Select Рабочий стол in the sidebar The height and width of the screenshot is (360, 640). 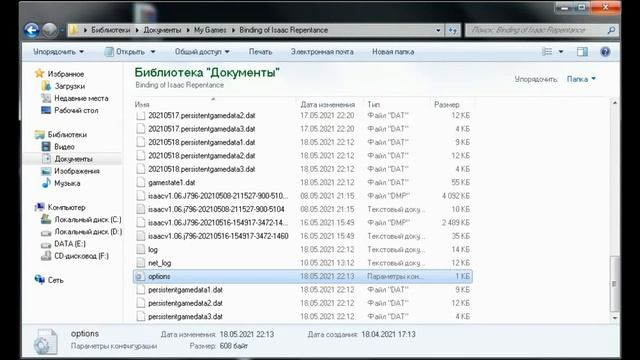76,110
